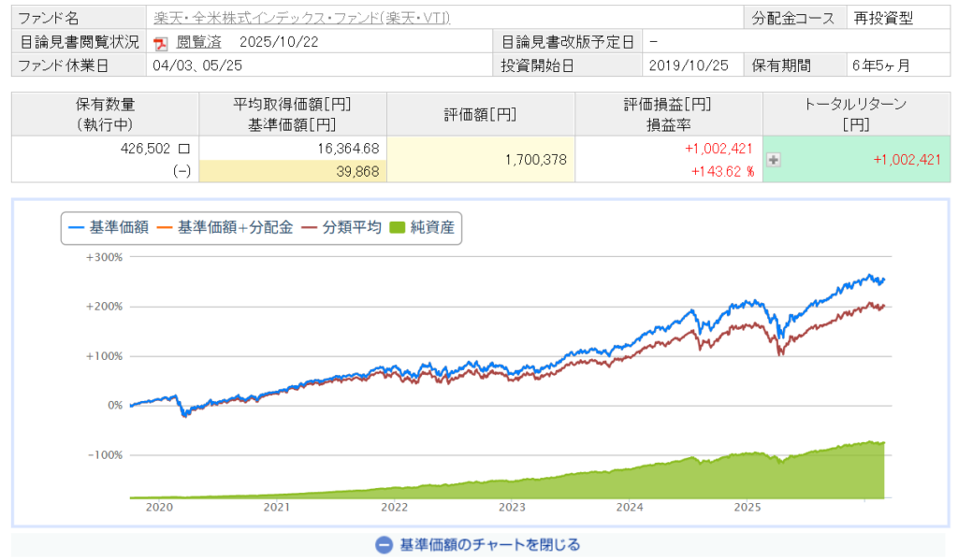Click the blue line marker for 基準価額 legend

coord(76,227)
